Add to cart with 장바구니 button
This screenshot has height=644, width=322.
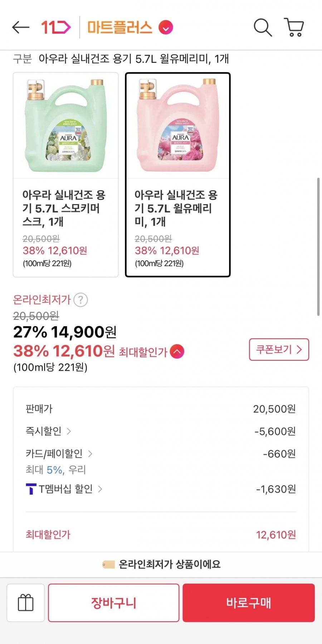(114, 603)
